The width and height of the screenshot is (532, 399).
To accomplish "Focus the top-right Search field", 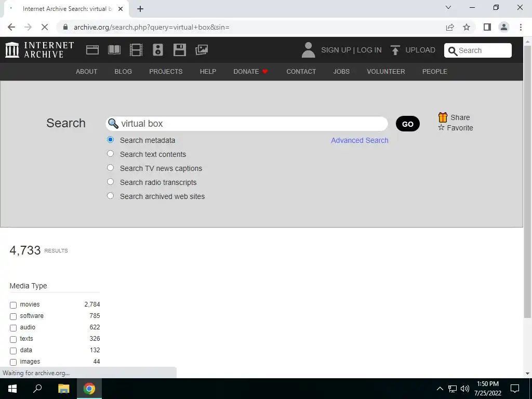I will coord(478,50).
